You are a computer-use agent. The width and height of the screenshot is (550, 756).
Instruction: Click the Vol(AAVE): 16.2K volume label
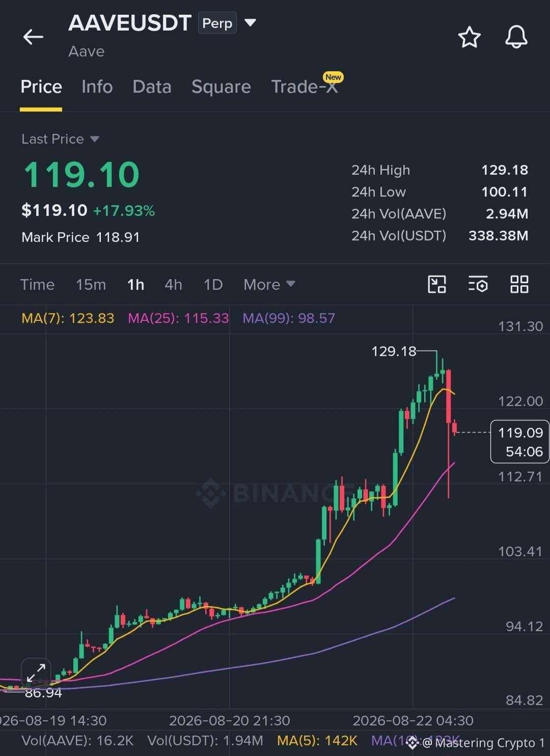coord(77,741)
